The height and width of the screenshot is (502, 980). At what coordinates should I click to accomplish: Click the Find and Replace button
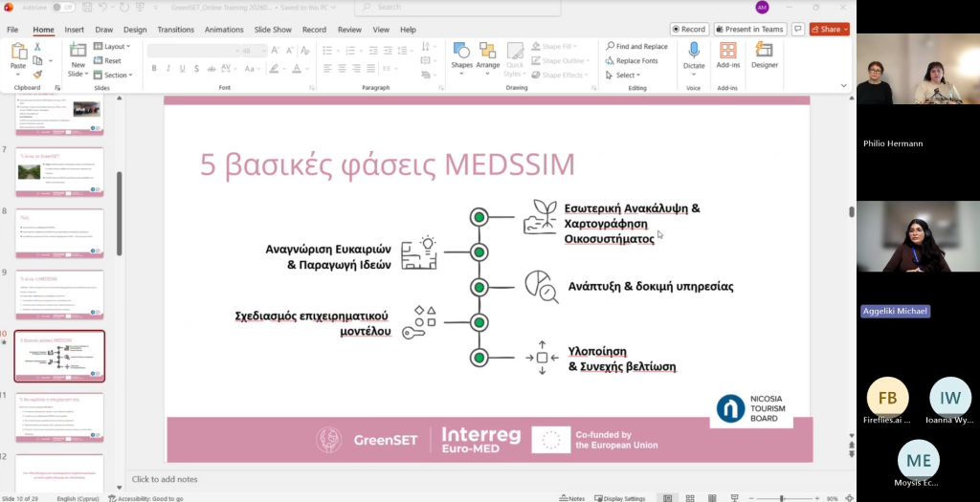click(636, 46)
